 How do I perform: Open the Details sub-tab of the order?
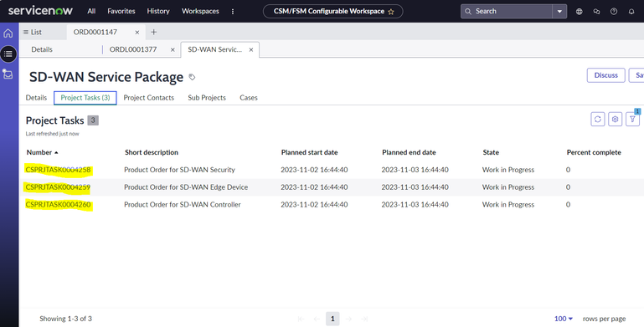(42, 49)
